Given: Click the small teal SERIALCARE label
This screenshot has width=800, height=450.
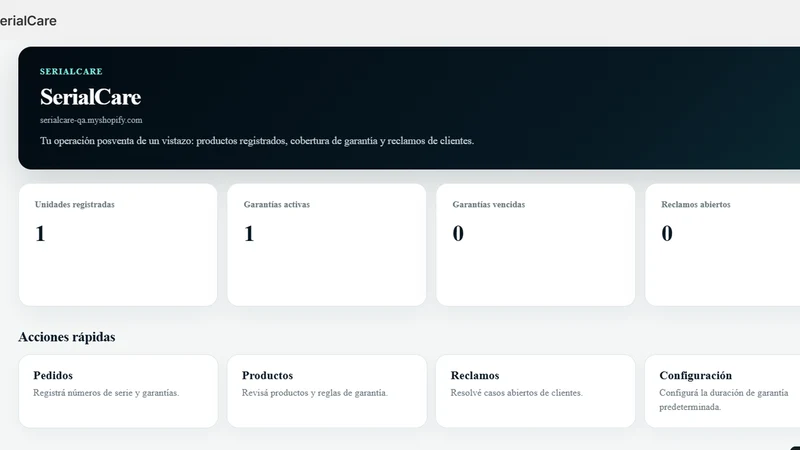Looking at the screenshot, I should click(x=71, y=71).
